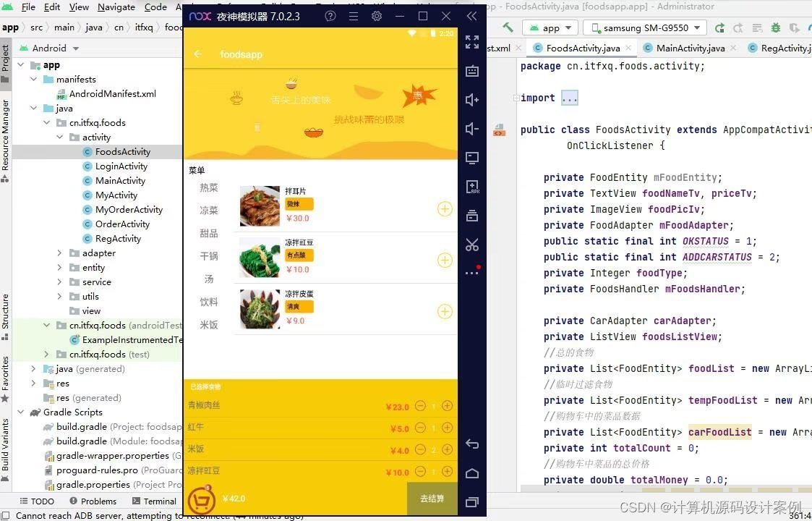Expand the service package folder
Viewport: 812px width, 521px height.
tap(59, 282)
